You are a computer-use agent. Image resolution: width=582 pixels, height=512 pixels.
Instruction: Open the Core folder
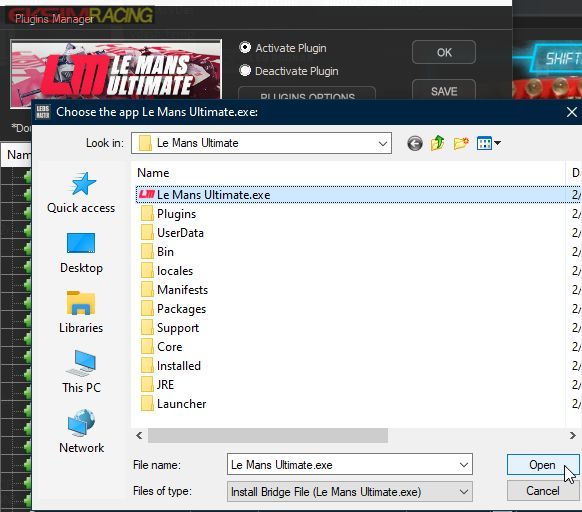tap(161, 347)
